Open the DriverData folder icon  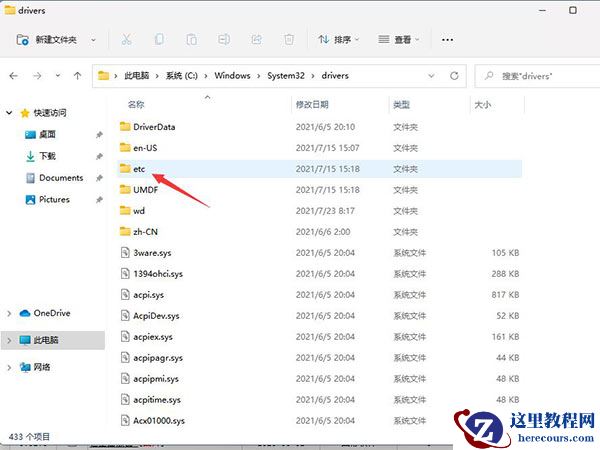coord(125,127)
